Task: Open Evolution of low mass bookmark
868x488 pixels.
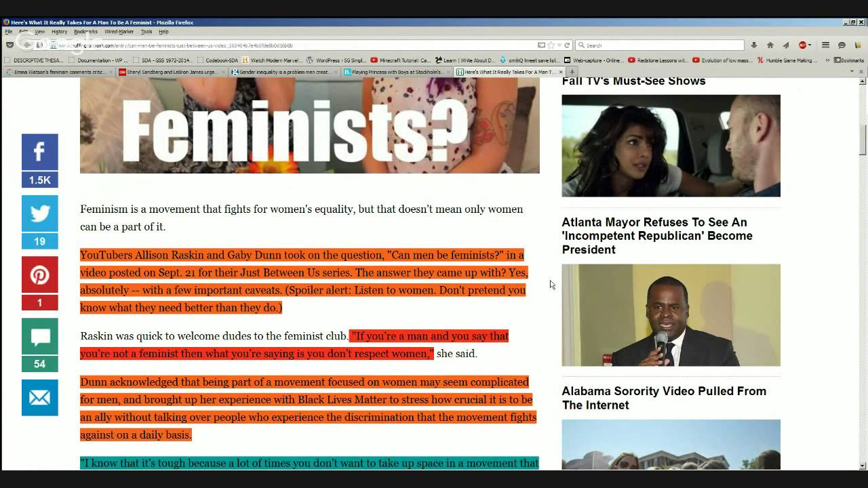Action: 722,60
